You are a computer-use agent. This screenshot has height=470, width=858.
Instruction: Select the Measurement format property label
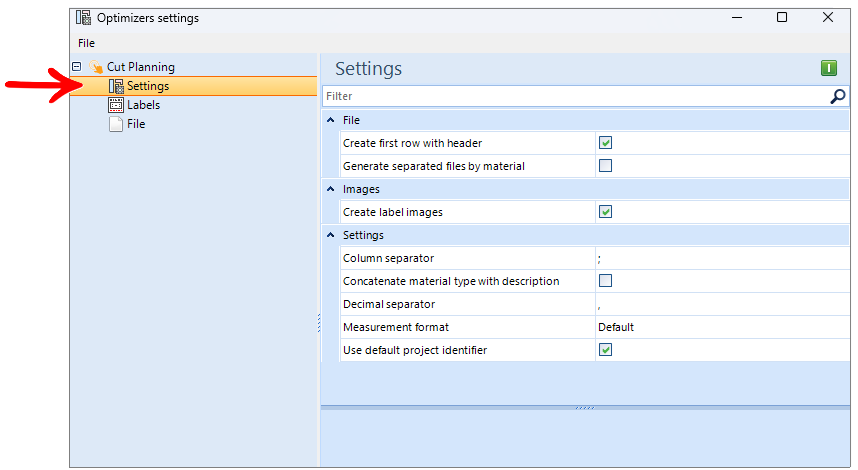396,327
